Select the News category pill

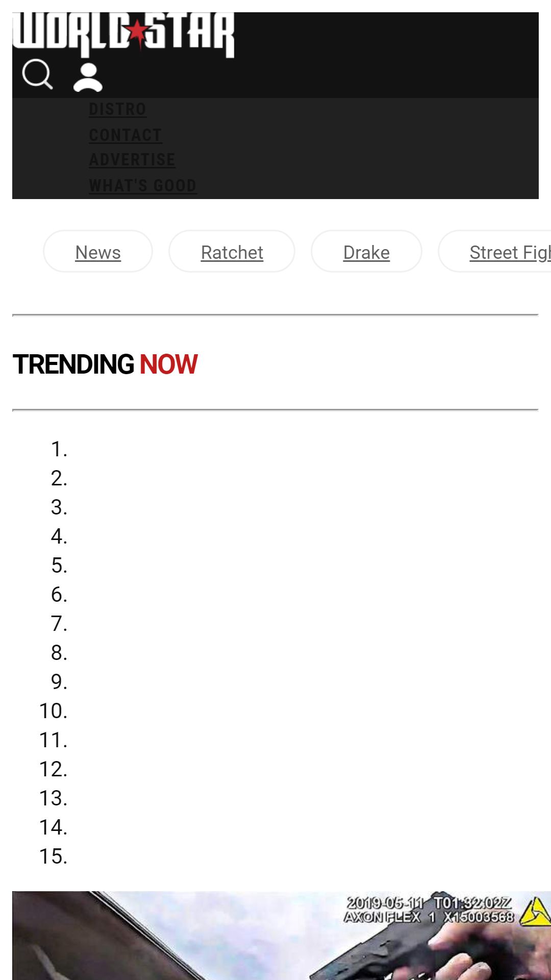pos(98,252)
